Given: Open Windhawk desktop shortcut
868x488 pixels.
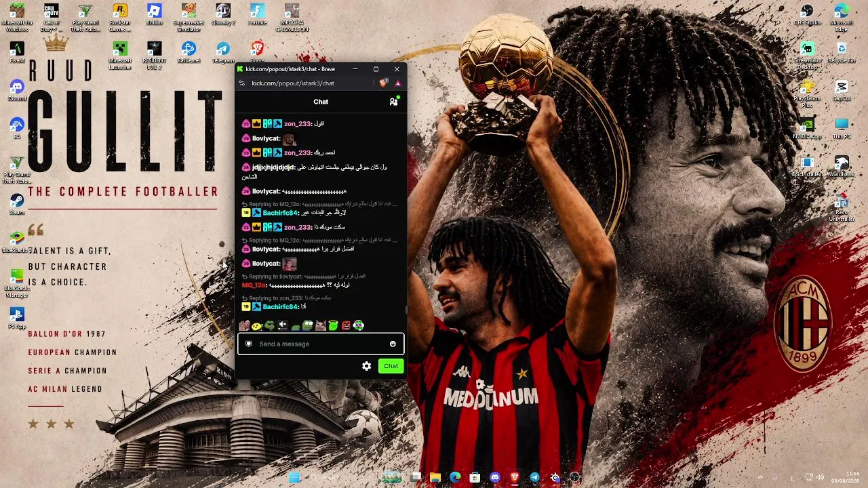Looking at the screenshot, I should pyautogui.click(x=842, y=166).
